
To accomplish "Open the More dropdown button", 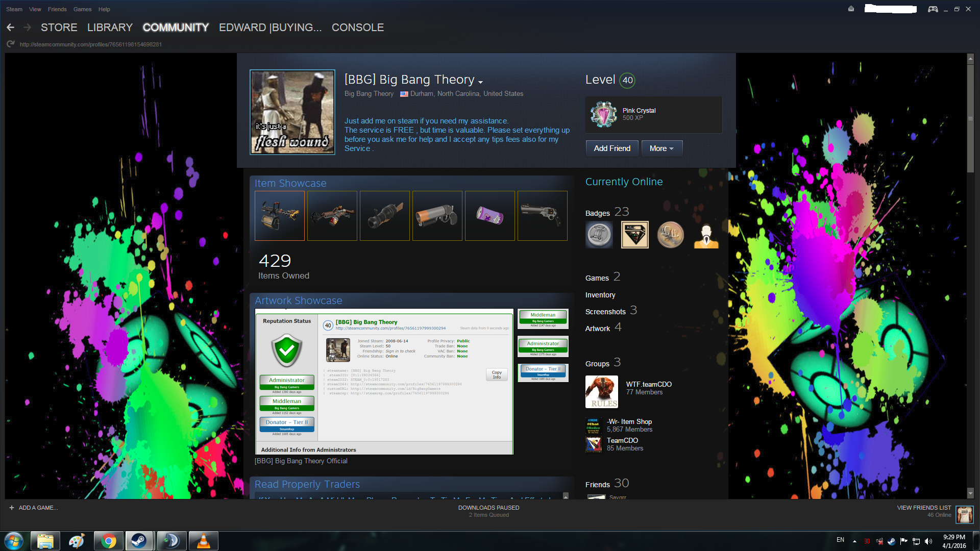I will (661, 148).
